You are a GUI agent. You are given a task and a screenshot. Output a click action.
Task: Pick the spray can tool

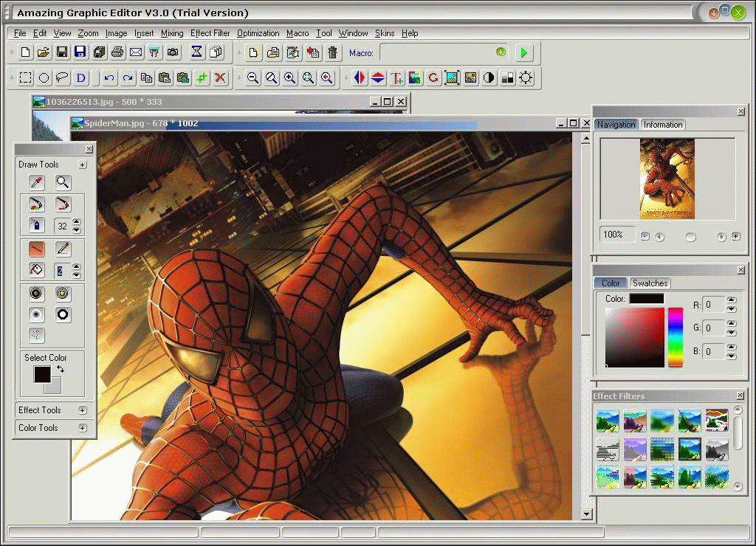point(36,225)
